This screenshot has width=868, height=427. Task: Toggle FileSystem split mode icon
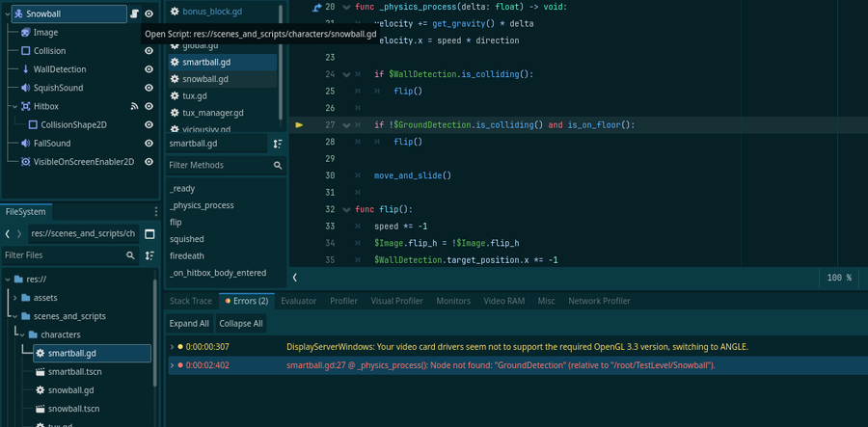pos(149,234)
